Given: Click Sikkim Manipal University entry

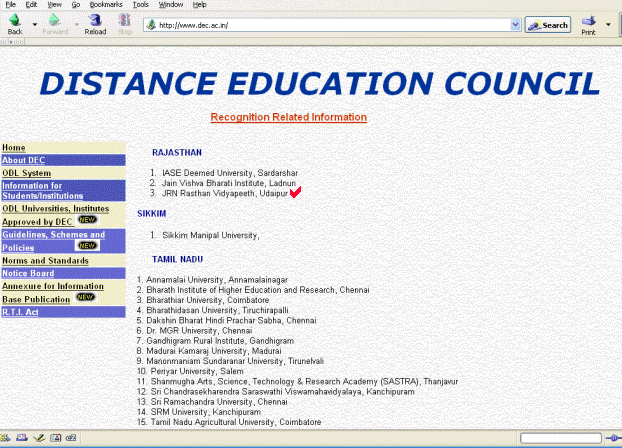Looking at the screenshot, I should point(211,235).
